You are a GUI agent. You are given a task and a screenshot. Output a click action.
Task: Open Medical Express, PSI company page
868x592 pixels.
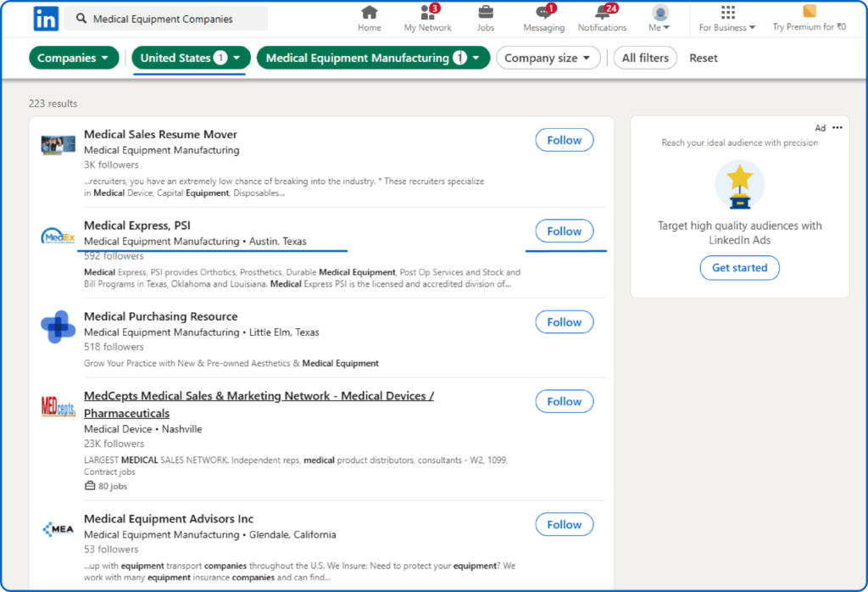[136, 226]
